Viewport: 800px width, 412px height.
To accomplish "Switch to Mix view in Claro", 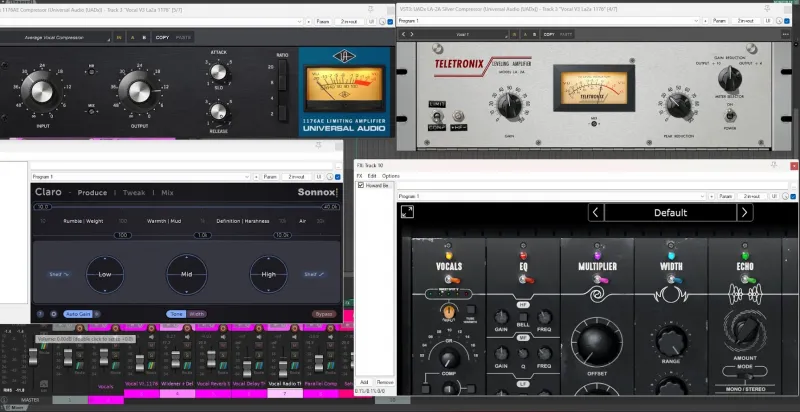I will pyautogui.click(x=167, y=193).
